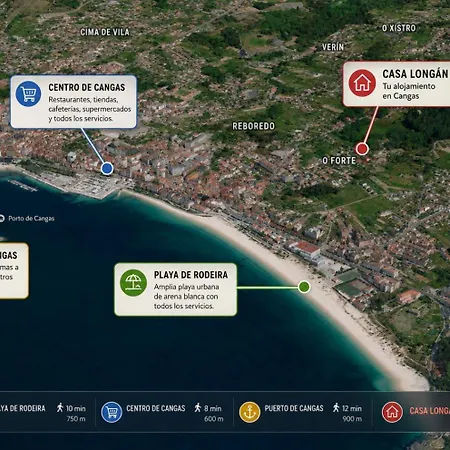Click the '600 m' distance text
Screen dimensions: 450x450
pos(214,419)
